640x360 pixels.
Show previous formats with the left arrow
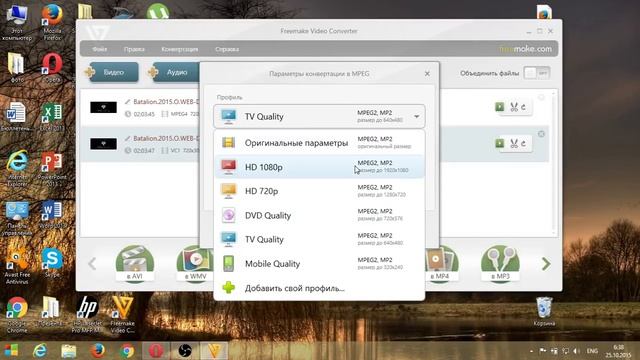click(x=93, y=264)
